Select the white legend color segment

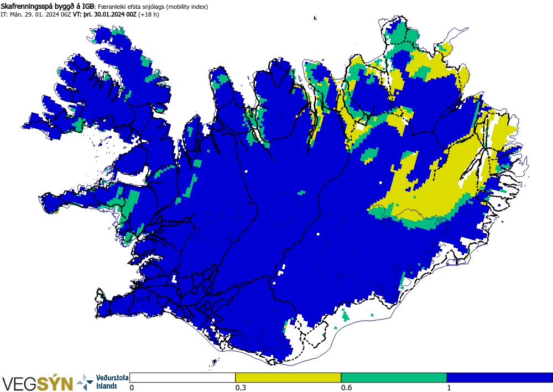[182, 378]
